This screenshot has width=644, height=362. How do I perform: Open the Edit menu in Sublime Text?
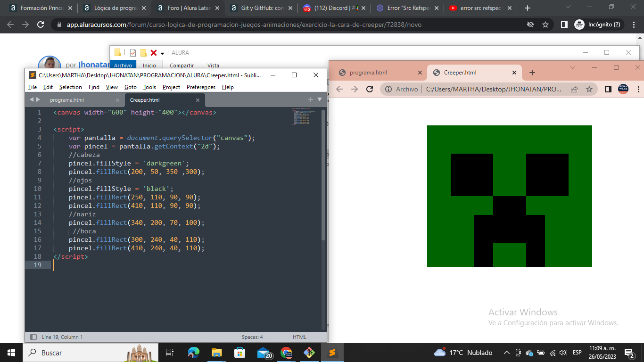point(48,87)
